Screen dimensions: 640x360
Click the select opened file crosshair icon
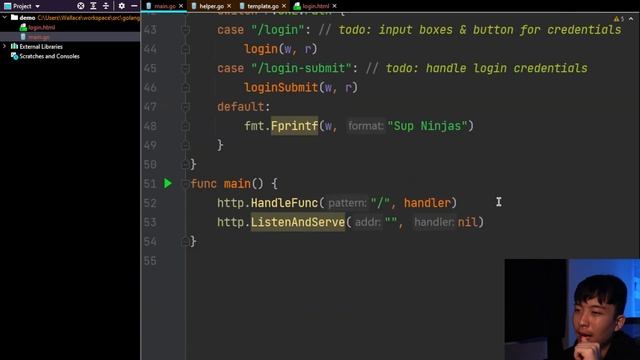(81, 6)
